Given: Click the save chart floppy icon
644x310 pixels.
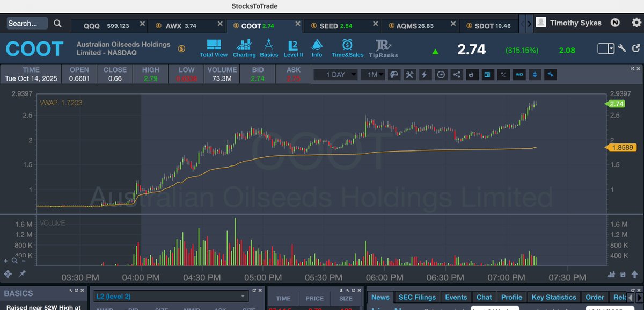Looking at the screenshot, I should pos(623,275).
